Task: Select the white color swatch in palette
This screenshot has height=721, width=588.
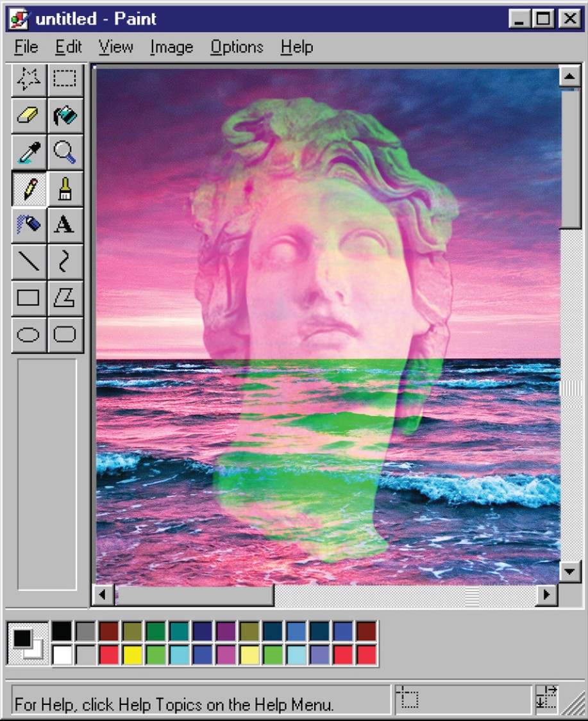Action: pos(62,655)
